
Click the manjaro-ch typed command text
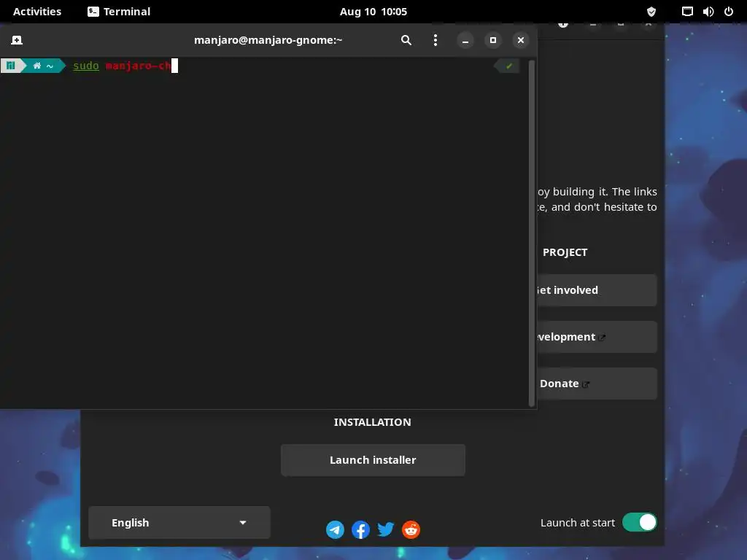[x=138, y=66]
